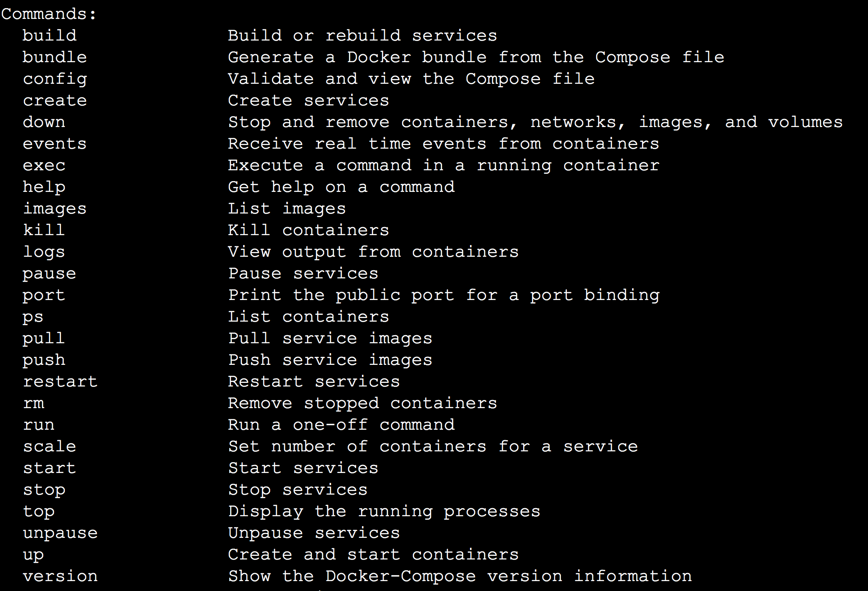The height and width of the screenshot is (591, 868).
Task: Click on the 'scale' command
Action: pos(50,446)
